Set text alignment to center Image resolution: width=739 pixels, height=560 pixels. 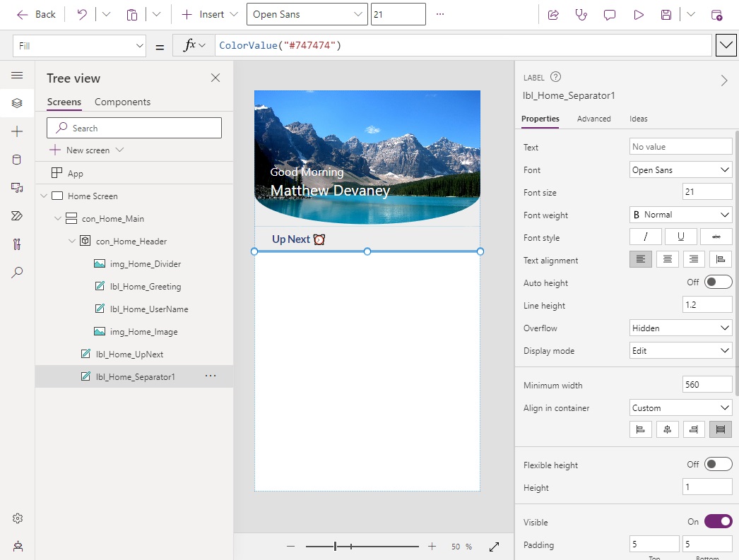click(x=667, y=258)
